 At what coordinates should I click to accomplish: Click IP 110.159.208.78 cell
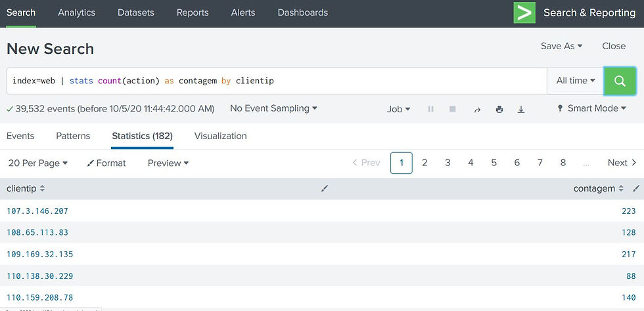(40, 297)
